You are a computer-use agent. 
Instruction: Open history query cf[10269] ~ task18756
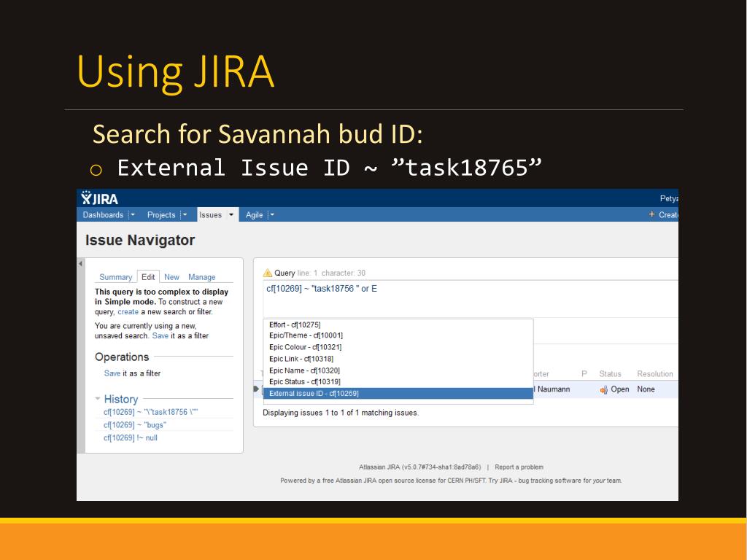click(150, 412)
